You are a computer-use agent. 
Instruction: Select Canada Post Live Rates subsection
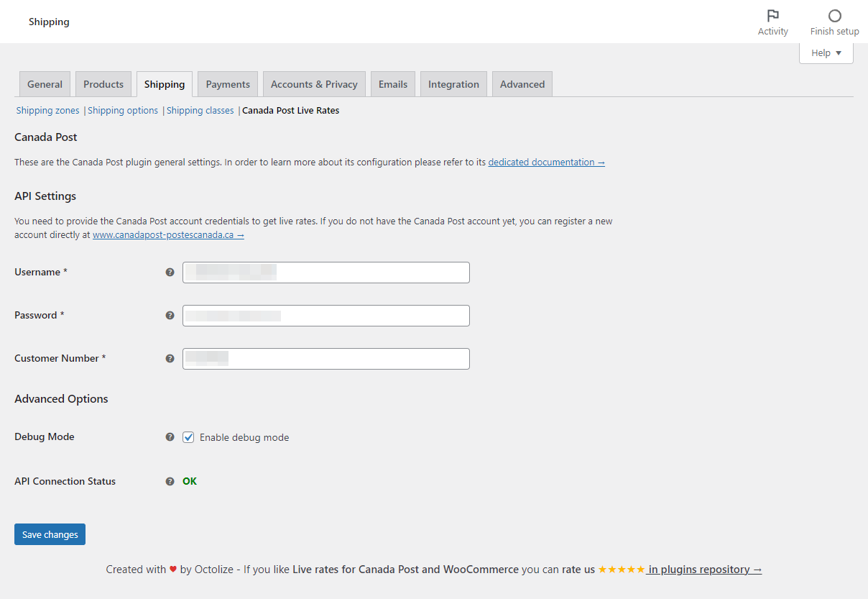(291, 111)
